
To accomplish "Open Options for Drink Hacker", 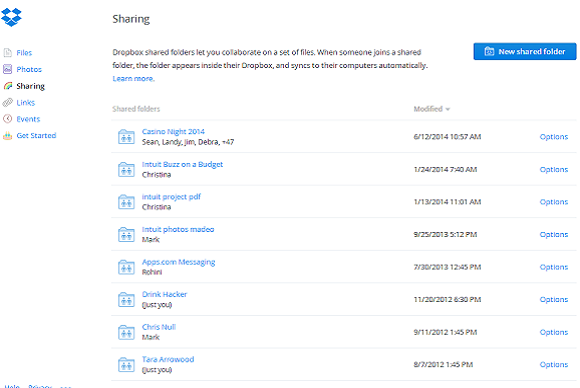I will (x=553, y=300).
